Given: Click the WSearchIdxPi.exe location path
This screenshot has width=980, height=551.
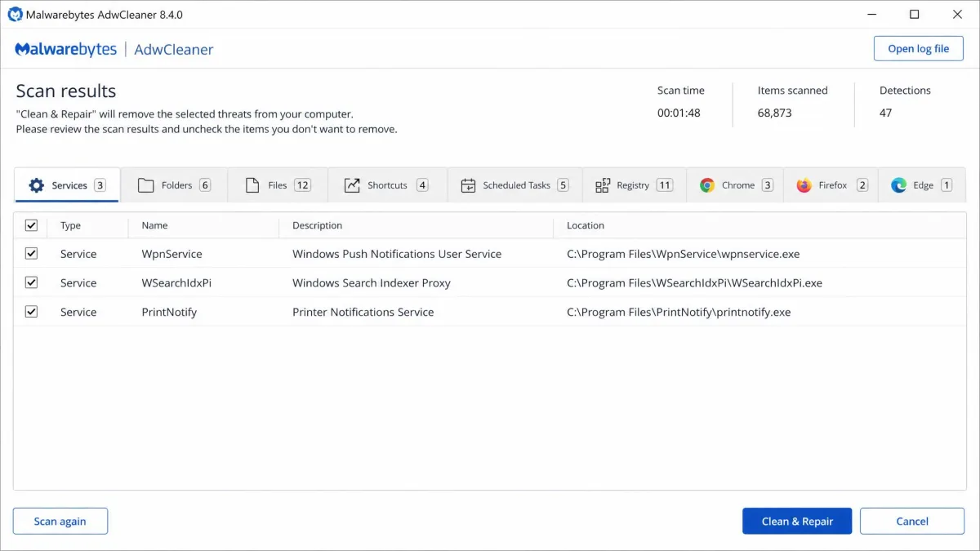Looking at the screenshot, I should (694, 282).
